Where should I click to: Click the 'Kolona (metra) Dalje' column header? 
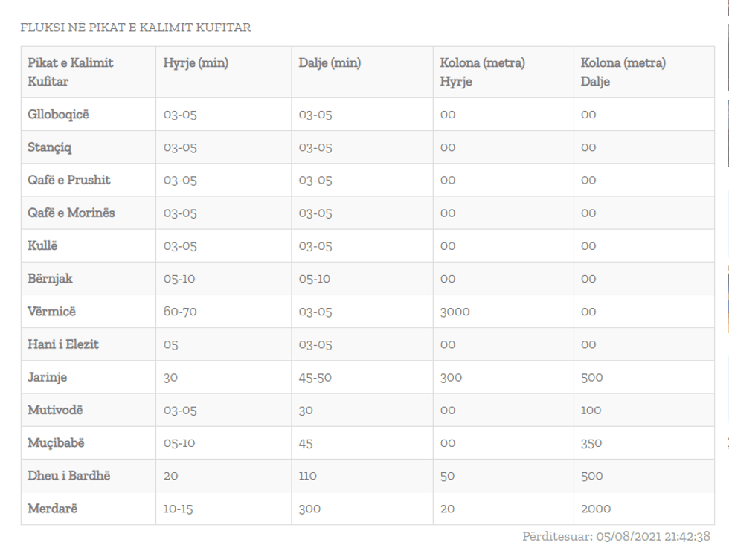[623, 72]
